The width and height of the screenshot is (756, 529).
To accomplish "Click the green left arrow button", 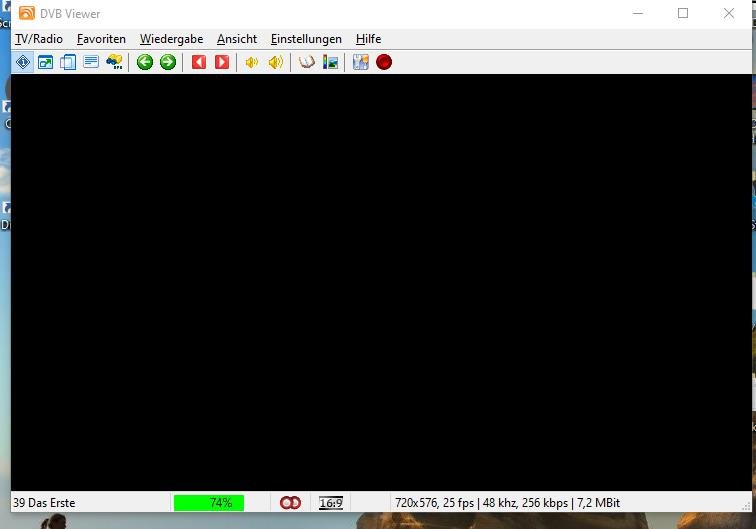I will point(145,62).
